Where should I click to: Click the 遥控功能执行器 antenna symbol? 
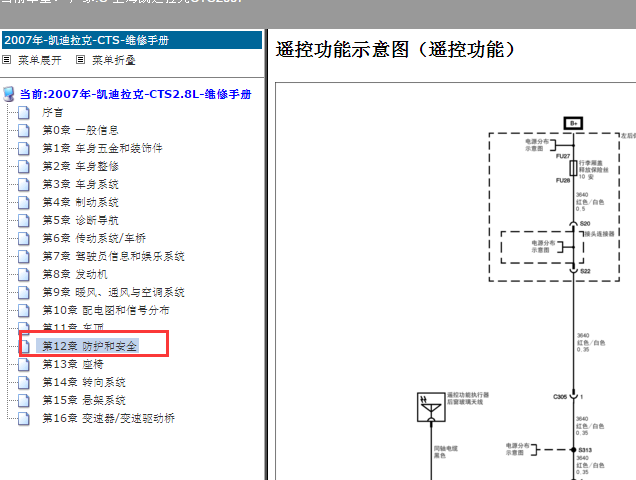click(x=431, y=407)
